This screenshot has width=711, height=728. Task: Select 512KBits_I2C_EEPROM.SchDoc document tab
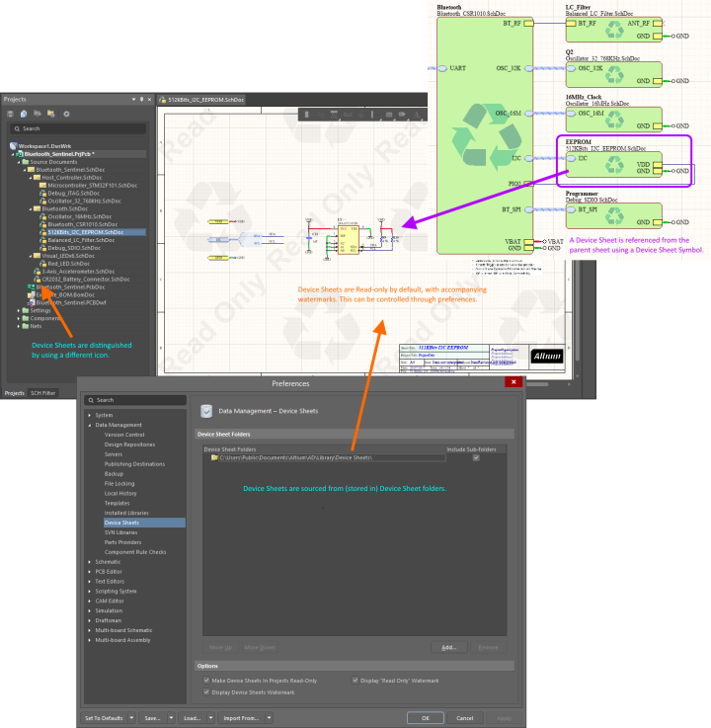click(200, 100)
